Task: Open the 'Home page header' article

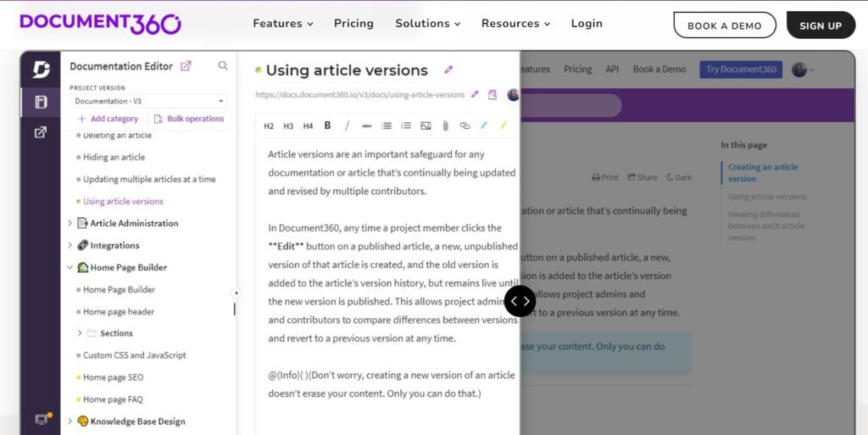Action: pos(119,311)
